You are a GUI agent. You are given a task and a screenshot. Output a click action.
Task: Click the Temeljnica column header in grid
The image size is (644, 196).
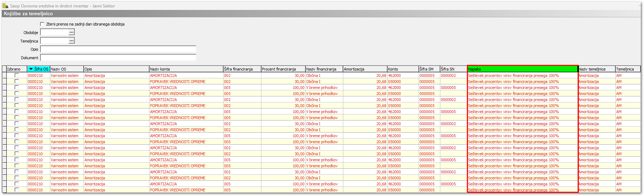click(x=628, y=69)
